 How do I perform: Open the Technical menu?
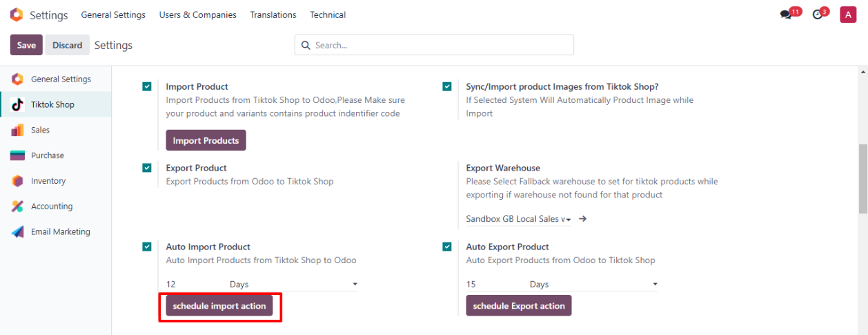click(x=328, y=15)
